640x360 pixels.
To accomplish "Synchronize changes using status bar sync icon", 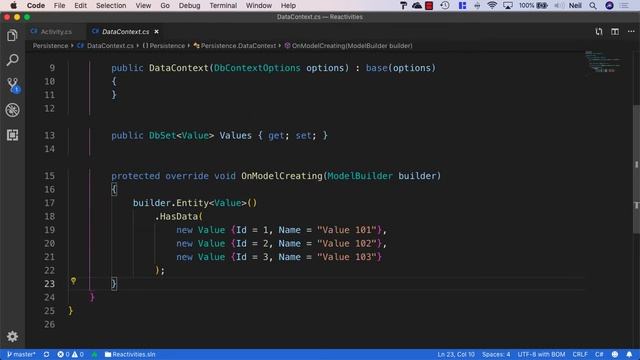I will pos(47,354).
